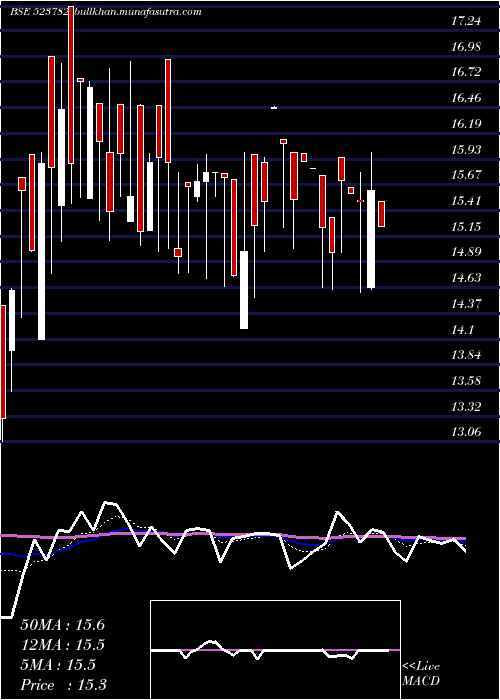
Task: Click the 14.1 price axis label
Action: (462, 330)
